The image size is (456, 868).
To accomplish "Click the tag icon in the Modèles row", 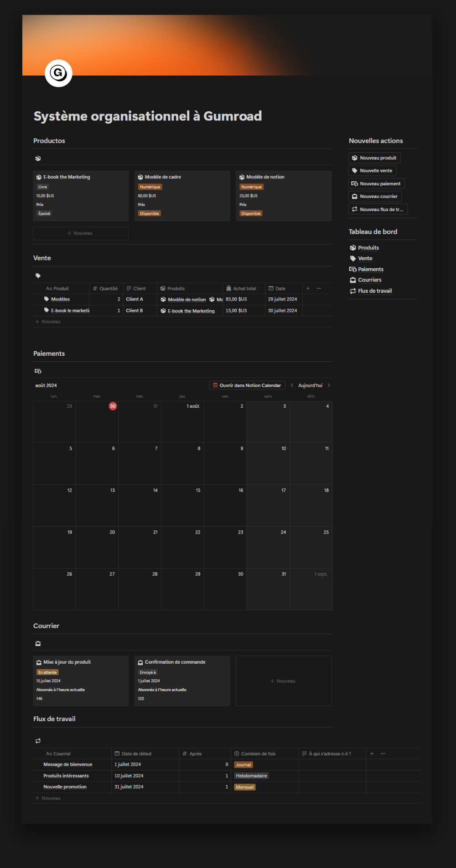I will point(47,299).
